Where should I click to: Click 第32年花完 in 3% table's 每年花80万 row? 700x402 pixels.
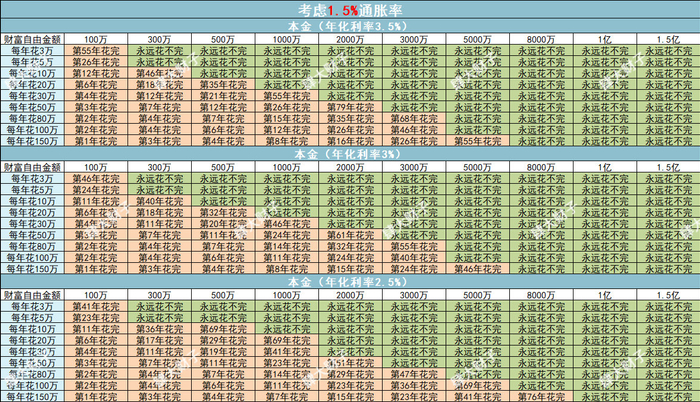(x=350, y=246)
